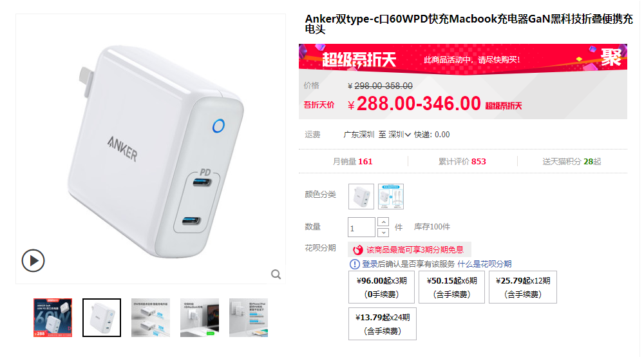The image size is (644, 357).
Task: Open the third thumbnail with two chargers
Action: 151,318
